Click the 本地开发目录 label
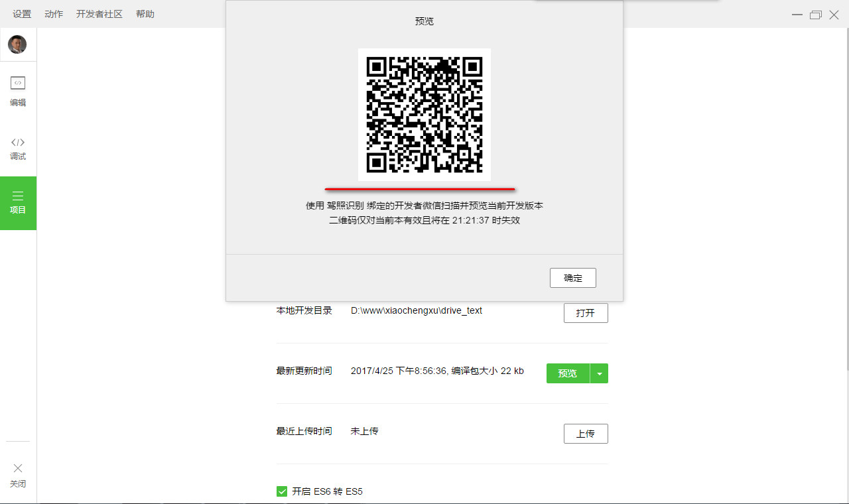The height and width of the screenshot is (504, 849). (x=304, y=310)
